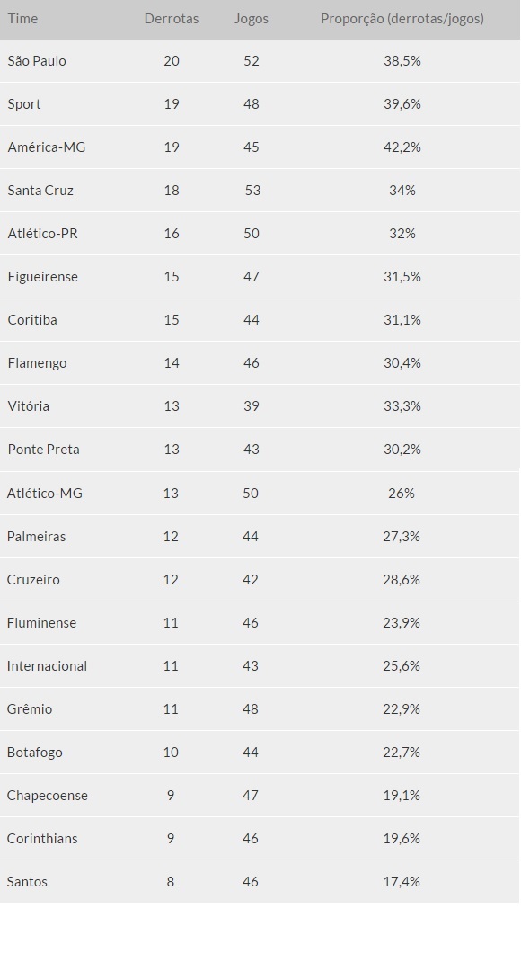Select the Sport row label
This screenshot has width=521, height=980.
click(x=24, y=103)
